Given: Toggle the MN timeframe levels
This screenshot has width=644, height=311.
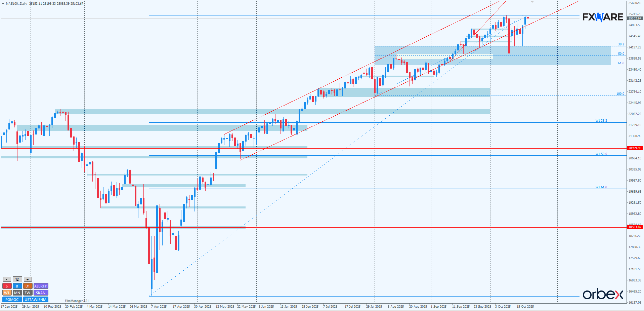Looking at the screenshot, I should tap(17, 293).
